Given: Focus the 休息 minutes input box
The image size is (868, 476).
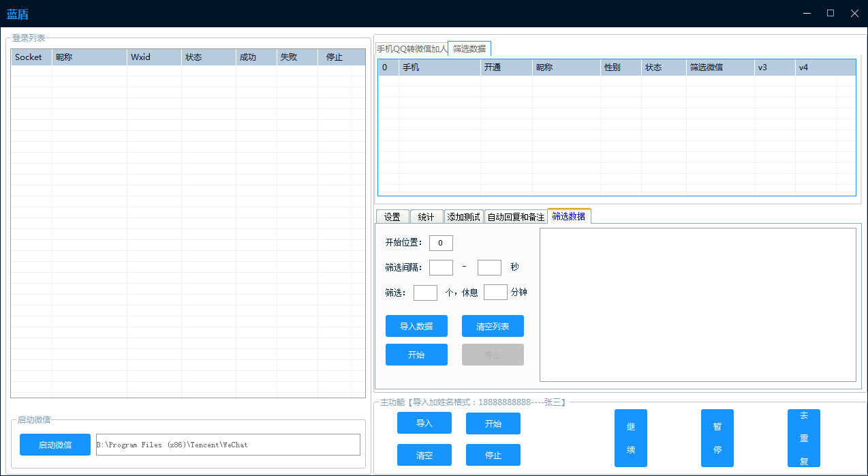Looking at the screenshot, I should (495, 293).
